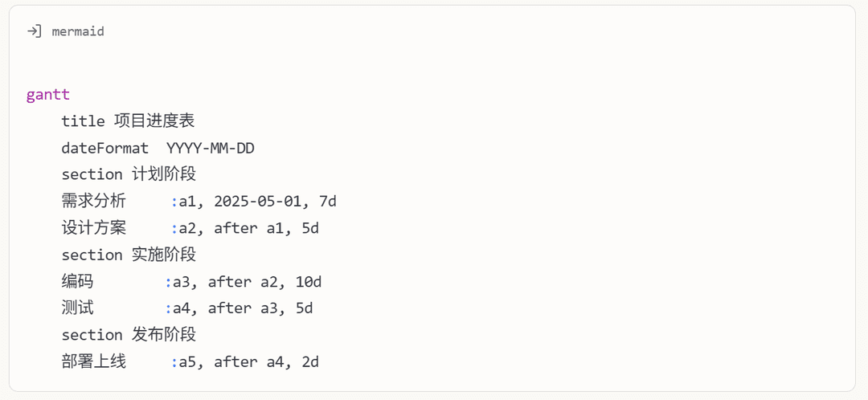Click the 测试 task name

tap(77, 308)
